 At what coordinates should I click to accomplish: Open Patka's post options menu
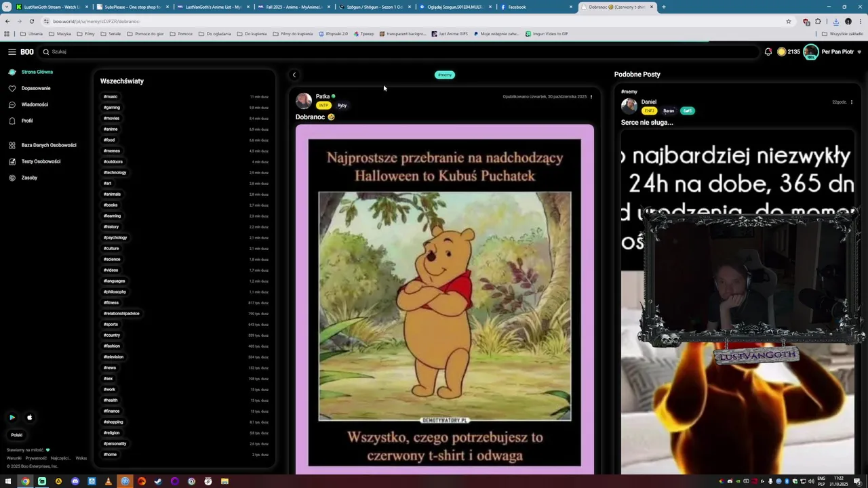591,96
